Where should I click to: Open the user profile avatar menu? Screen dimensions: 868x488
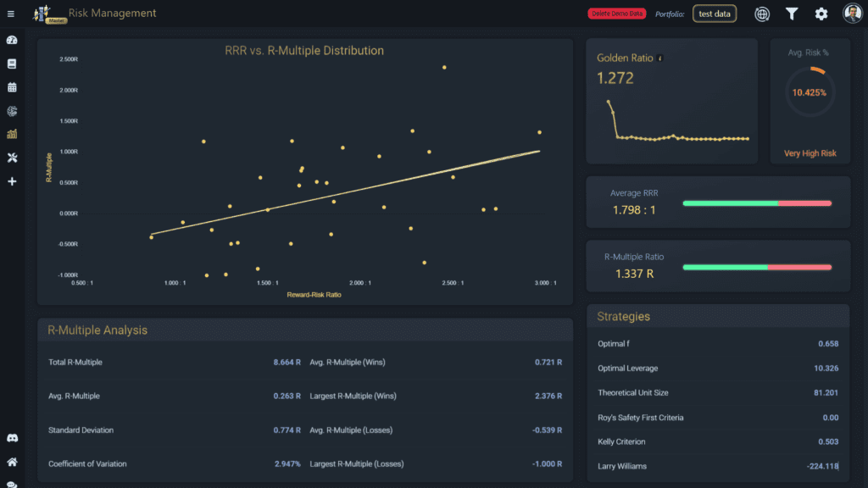click(x=852, y=14)
